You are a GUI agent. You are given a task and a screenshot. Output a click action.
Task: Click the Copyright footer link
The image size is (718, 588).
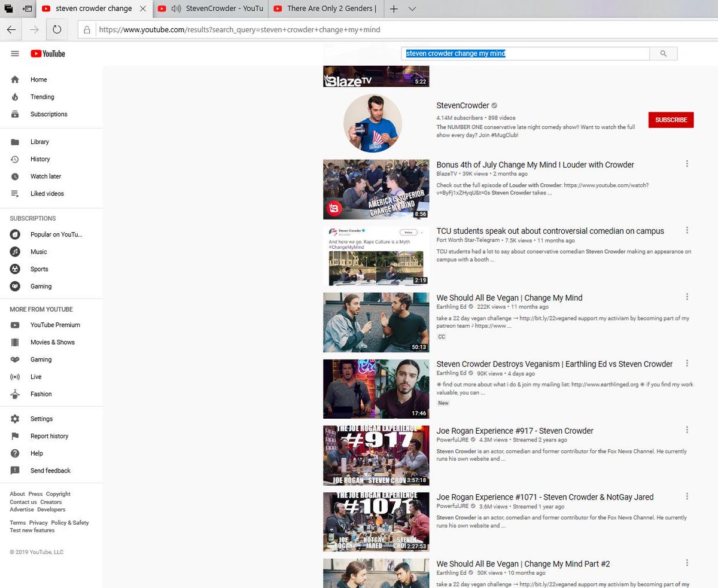tap(58, 494)
